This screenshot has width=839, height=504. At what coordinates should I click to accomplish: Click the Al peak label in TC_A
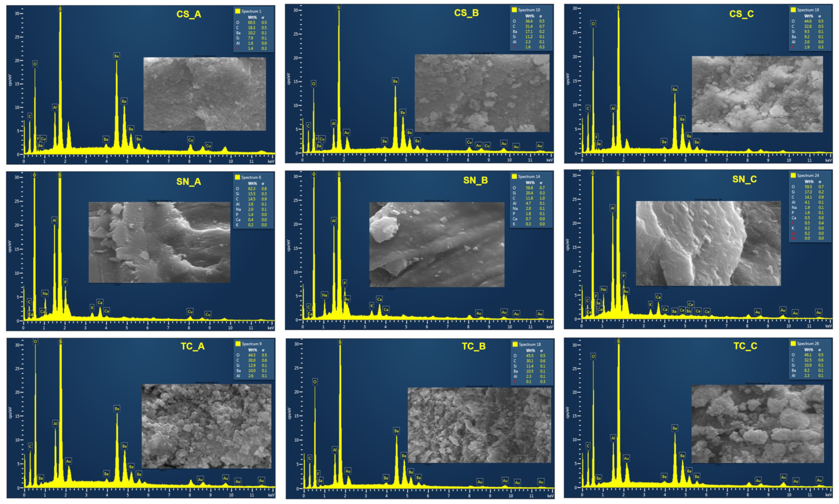(55, 423)
